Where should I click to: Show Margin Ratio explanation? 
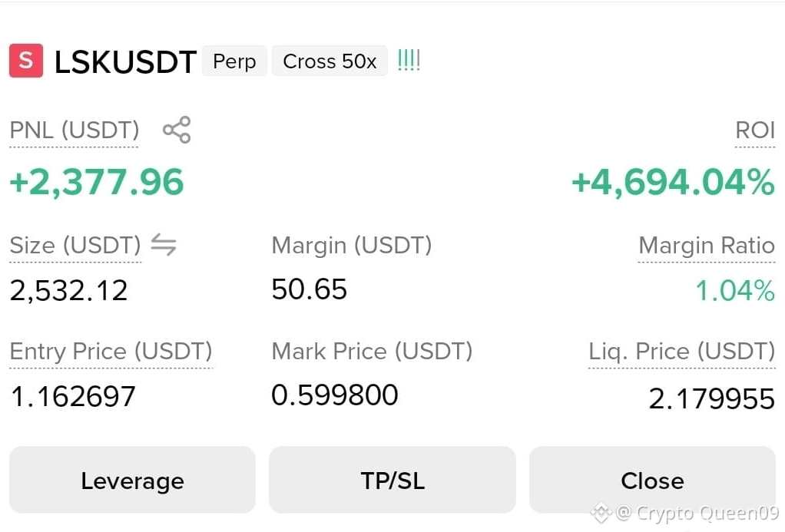(x=707, y=245)
